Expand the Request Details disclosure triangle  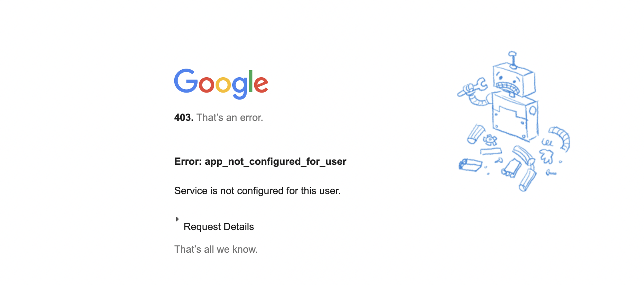point(177,219)
